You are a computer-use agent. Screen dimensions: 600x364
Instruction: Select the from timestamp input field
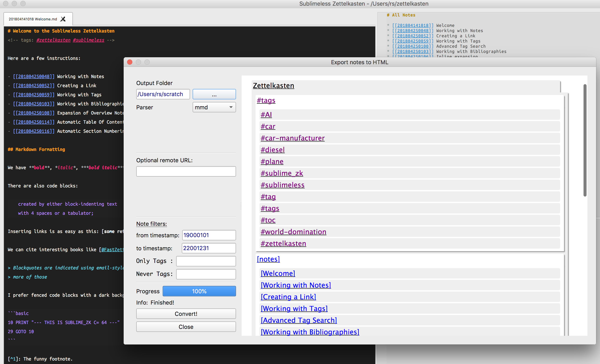(208, 235)
